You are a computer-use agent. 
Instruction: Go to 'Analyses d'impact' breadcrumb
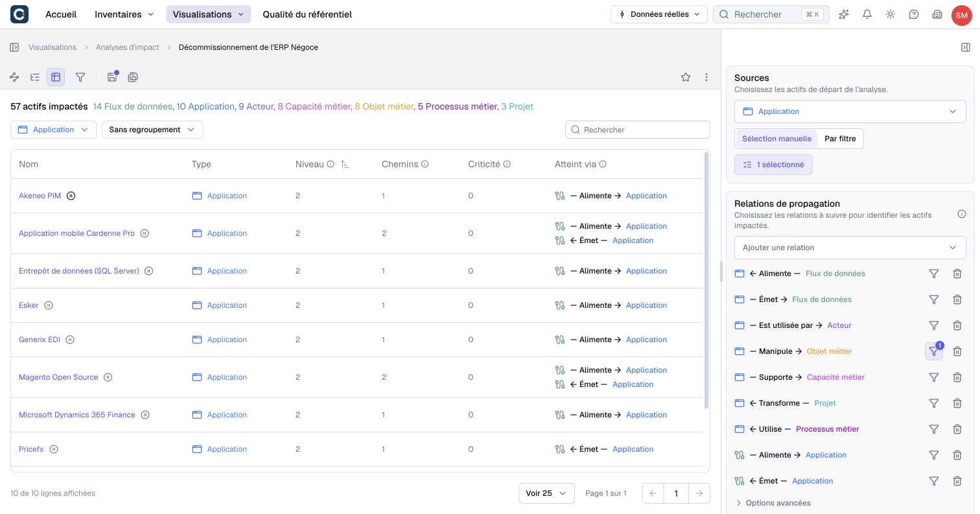[128, 47]
